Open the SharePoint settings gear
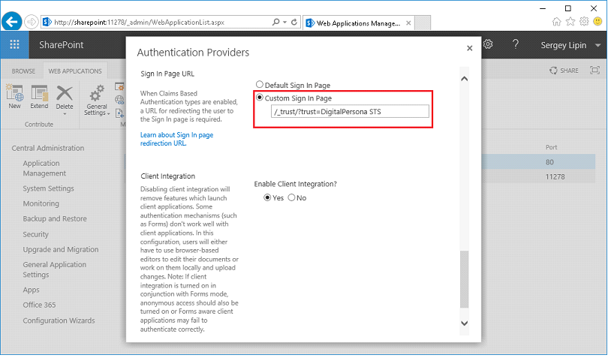Image resolution: width=608 pixels, height=364 pixels. [487, 45]
